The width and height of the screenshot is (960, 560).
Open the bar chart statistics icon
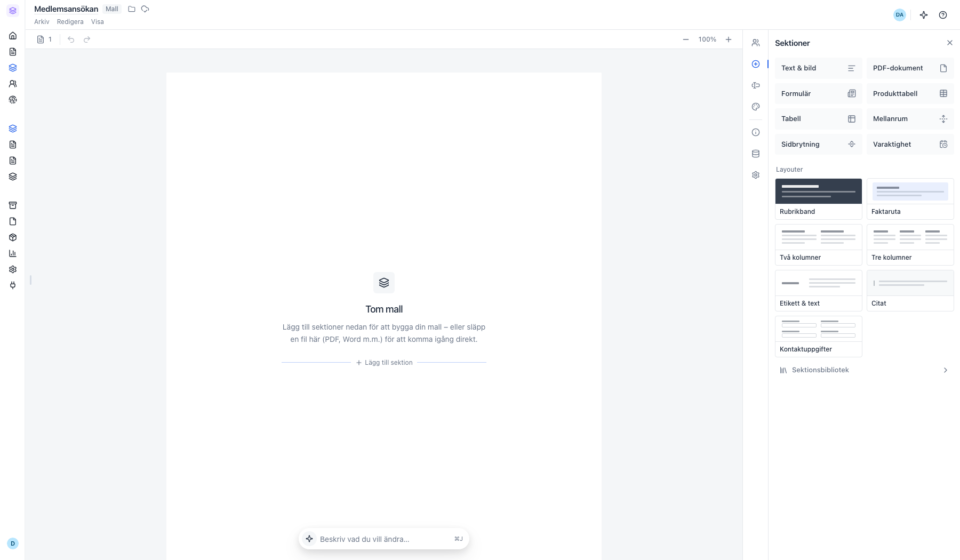point(13,253)
